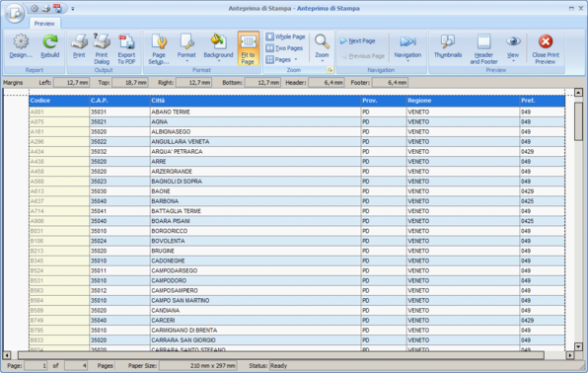
Task: Click the current page number field
Action: click(36, 365)
